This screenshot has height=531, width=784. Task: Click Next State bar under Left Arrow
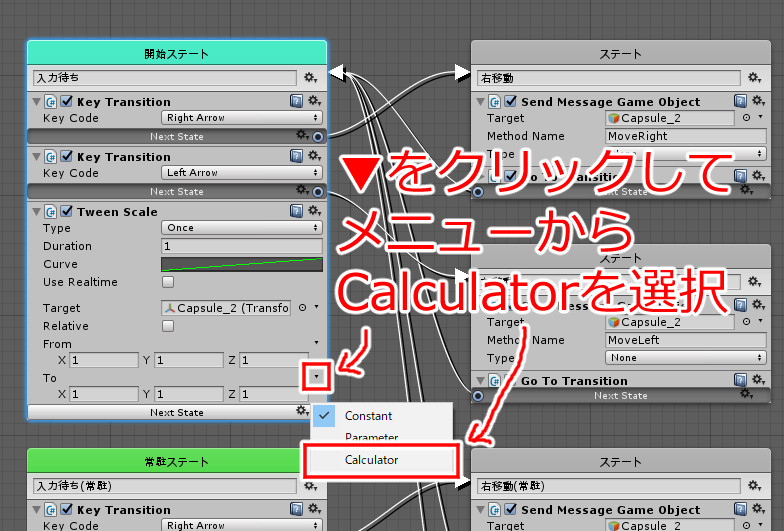[176, 192]
